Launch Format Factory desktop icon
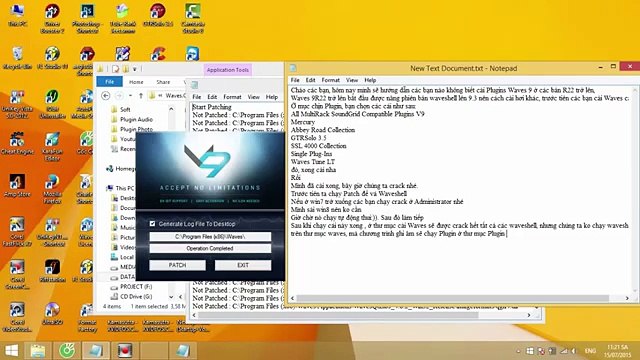 (x=87, y=317)
